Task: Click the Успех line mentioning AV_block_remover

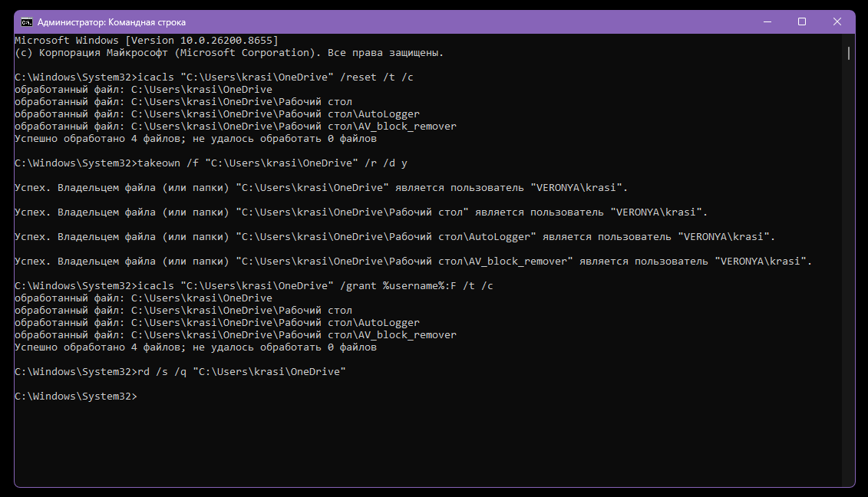Action: coord(413,262)
